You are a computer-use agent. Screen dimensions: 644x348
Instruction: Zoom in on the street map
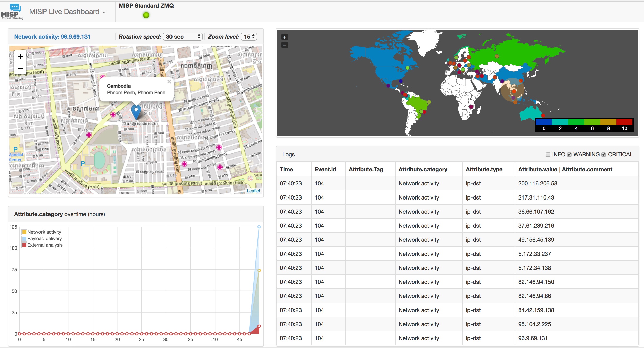[x=20, y=57]
